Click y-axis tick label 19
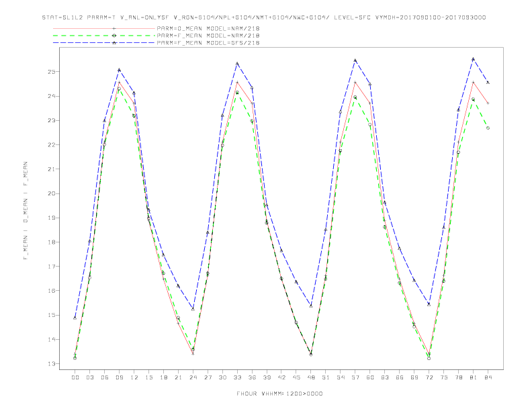 [x=51, y=218]
